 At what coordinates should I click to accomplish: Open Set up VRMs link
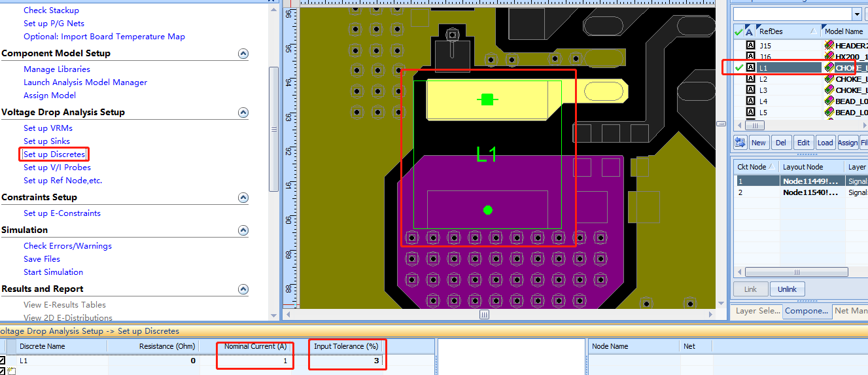pyautogui.click(x=48, y=128)
